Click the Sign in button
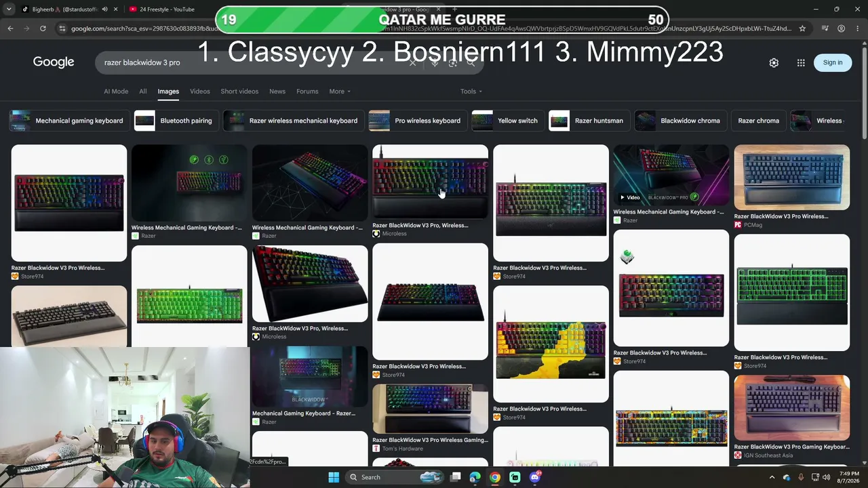This screenshot has width=868, height=488. 833,62
